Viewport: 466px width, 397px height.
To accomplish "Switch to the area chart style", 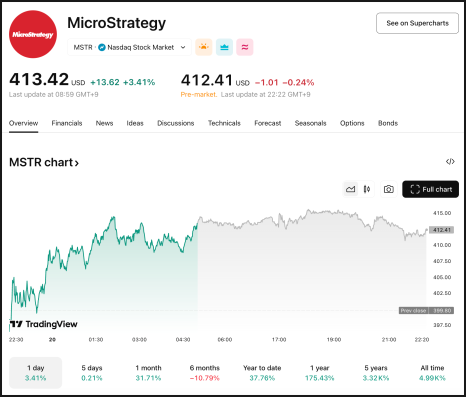I will [x=350, y=189].
